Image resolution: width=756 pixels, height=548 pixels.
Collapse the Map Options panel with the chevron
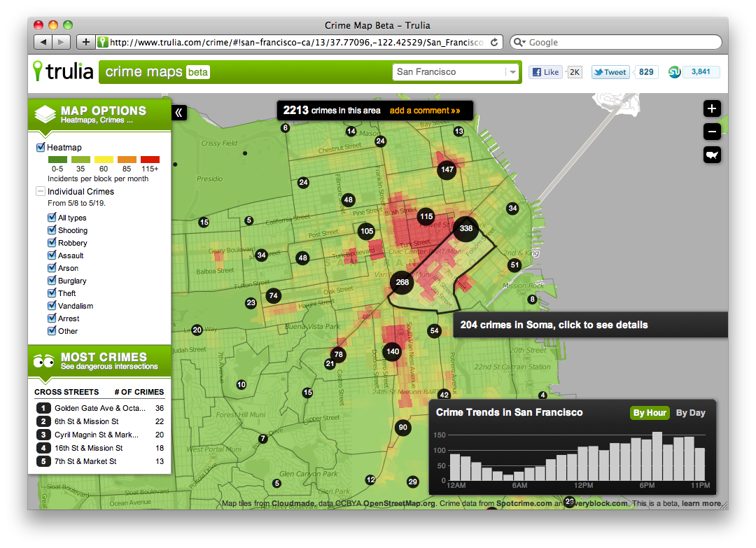pos(179,112)
